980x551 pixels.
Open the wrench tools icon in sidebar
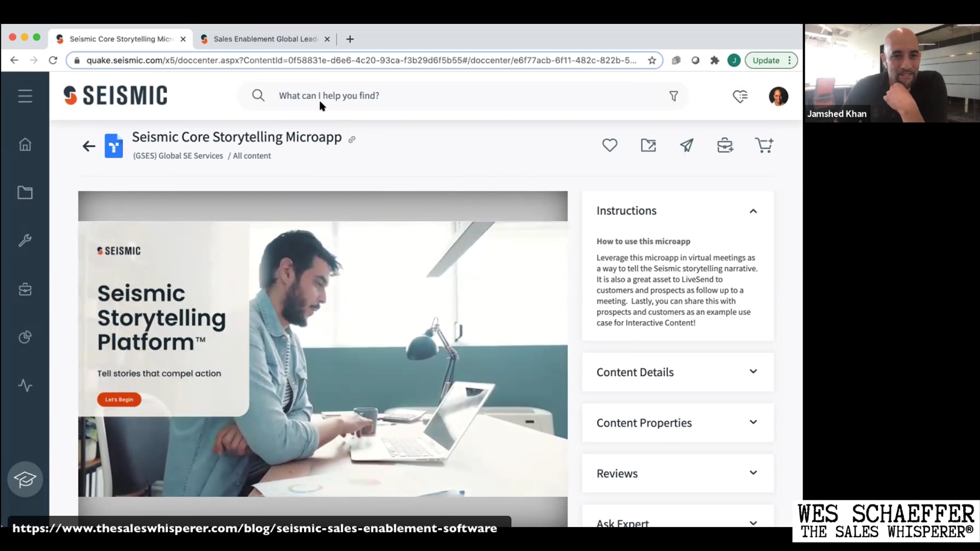(x=25, y=240)
